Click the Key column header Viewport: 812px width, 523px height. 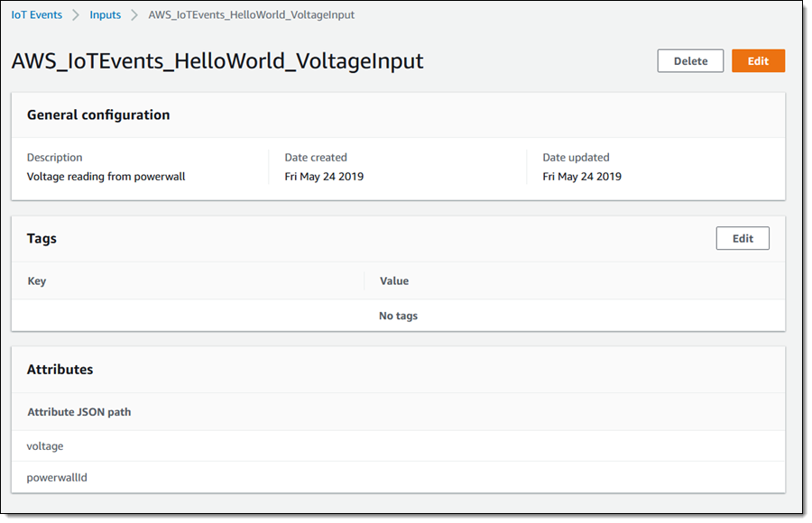[x=37, y=281]
